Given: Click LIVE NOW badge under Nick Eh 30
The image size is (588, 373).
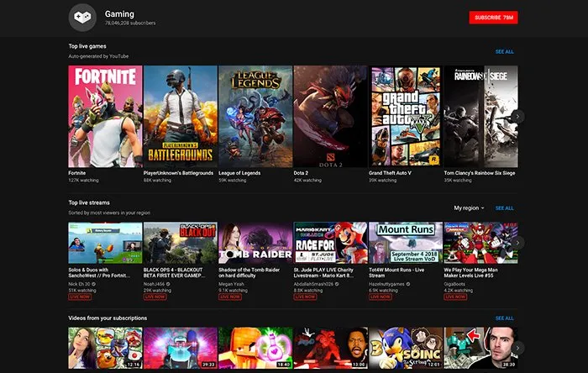Looking at the screenshot, I should 81,297.
